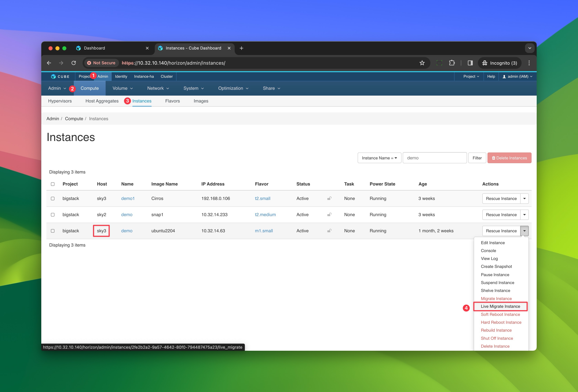Open the Admin panel dropdown

[57, 88]
